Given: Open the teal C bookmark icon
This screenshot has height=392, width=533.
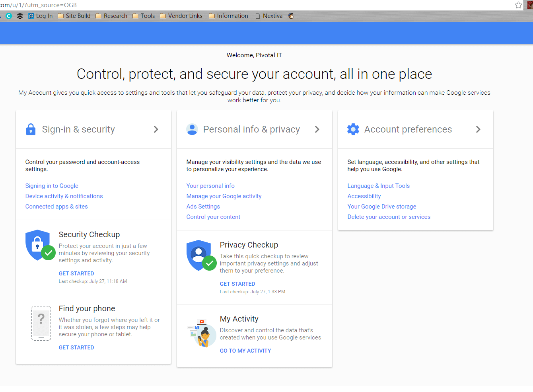Looking at the screenshot, I should pyautogui.click(x=9, y=16).
